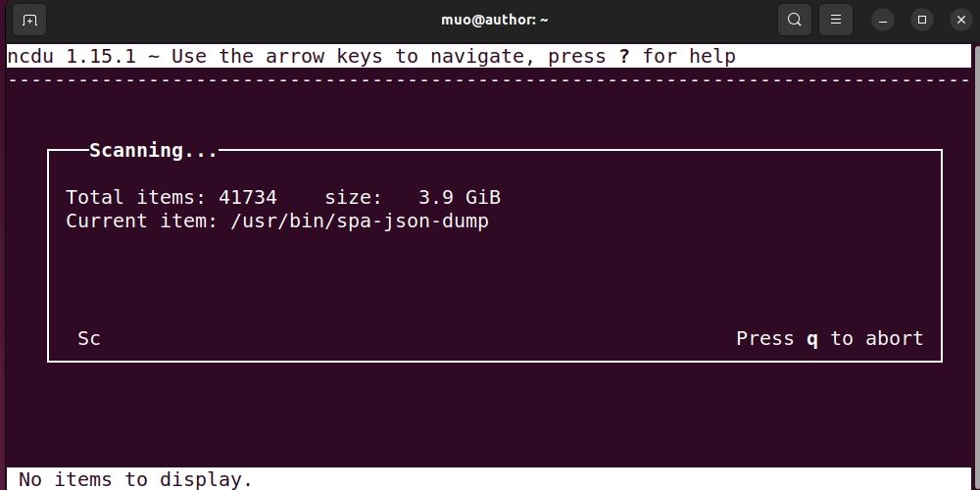This screenshot has width=980, height=490.
Task: Click the bold q abort key
Action: click(x=812, y=338)
